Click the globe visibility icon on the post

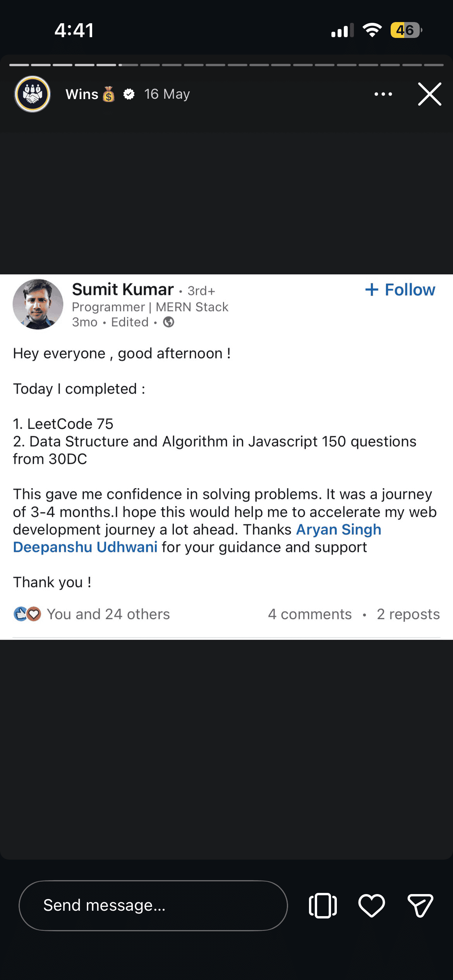[x=168, y=322]
